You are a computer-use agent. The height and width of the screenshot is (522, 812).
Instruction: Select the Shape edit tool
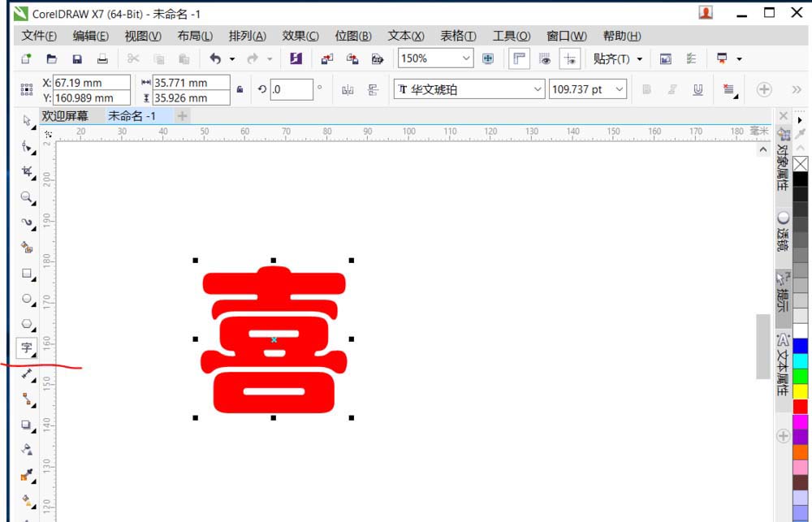tap(27, 146)
